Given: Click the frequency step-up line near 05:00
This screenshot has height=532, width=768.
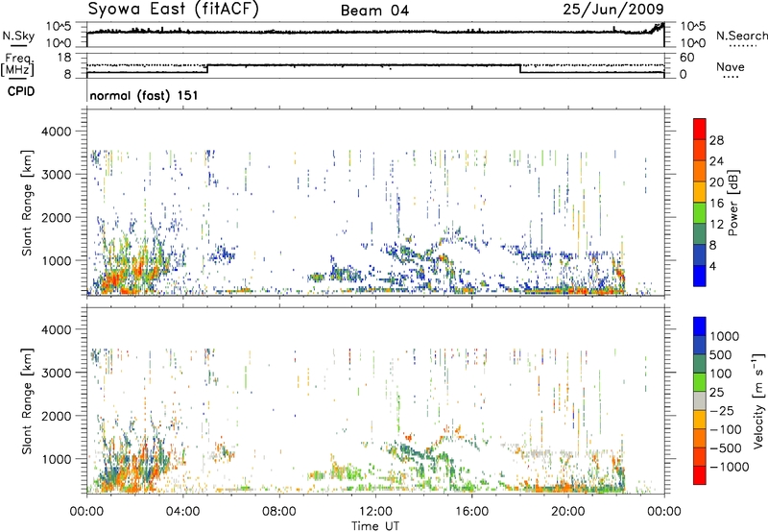Looking at the screenshot, I should [207, 68].
